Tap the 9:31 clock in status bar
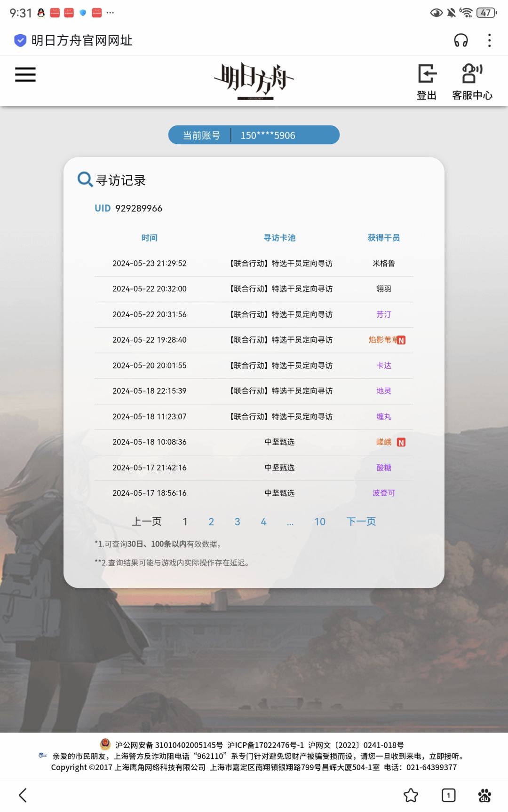Screen dimensions: 508x812 pos(21,13)
